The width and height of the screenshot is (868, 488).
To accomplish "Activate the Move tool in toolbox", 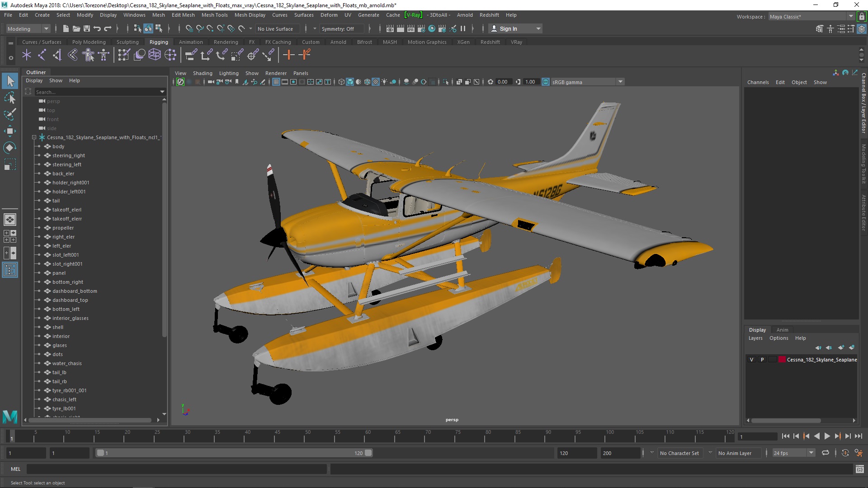I will click(10, 131).
